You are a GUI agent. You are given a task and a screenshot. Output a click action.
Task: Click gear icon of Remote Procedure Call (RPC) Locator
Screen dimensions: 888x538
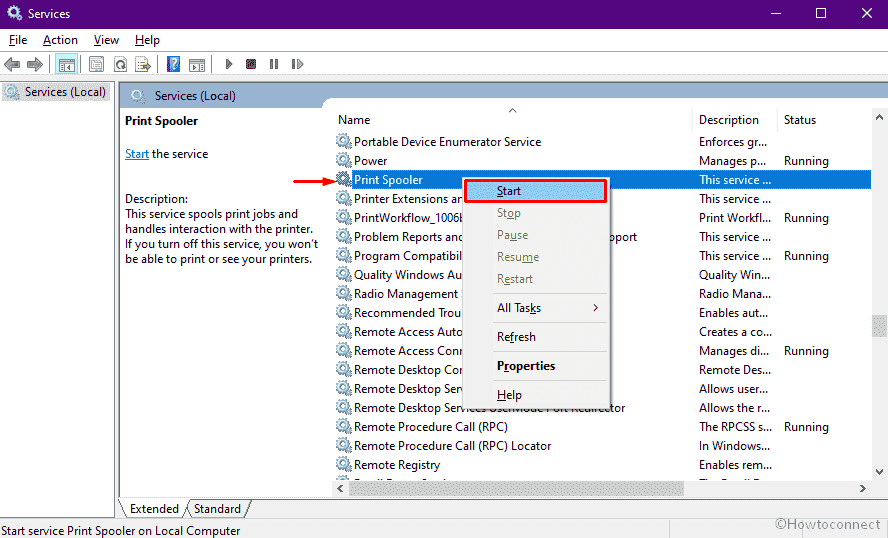point(343,445)
